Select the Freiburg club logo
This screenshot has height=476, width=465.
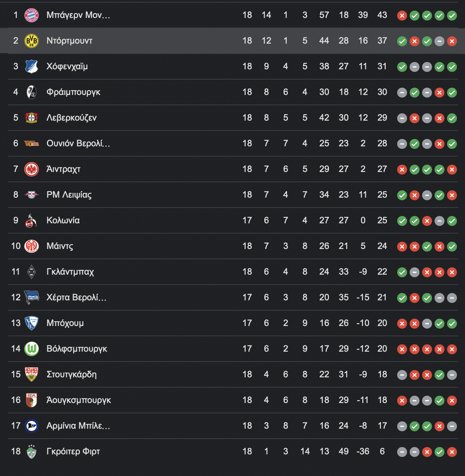[31, 92]
